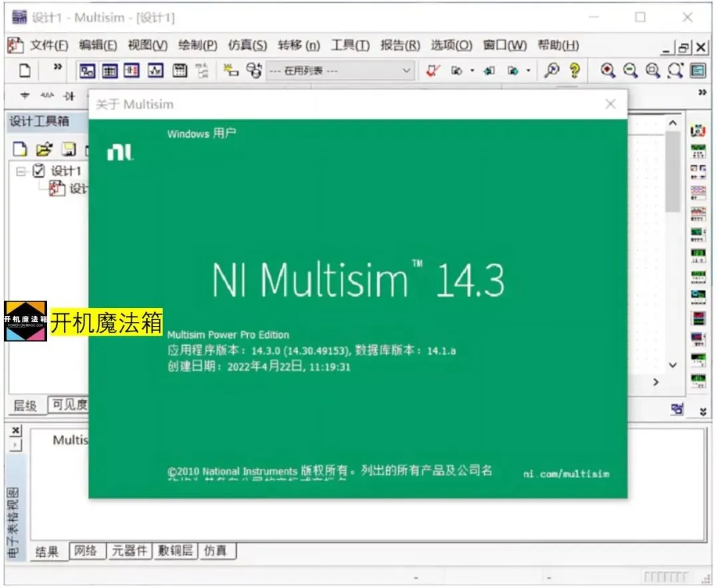Image resolution: width=718 pixels, height=588 pixels.
Task: Select the Function generator instrument icon
Action: tap(698, 151)
